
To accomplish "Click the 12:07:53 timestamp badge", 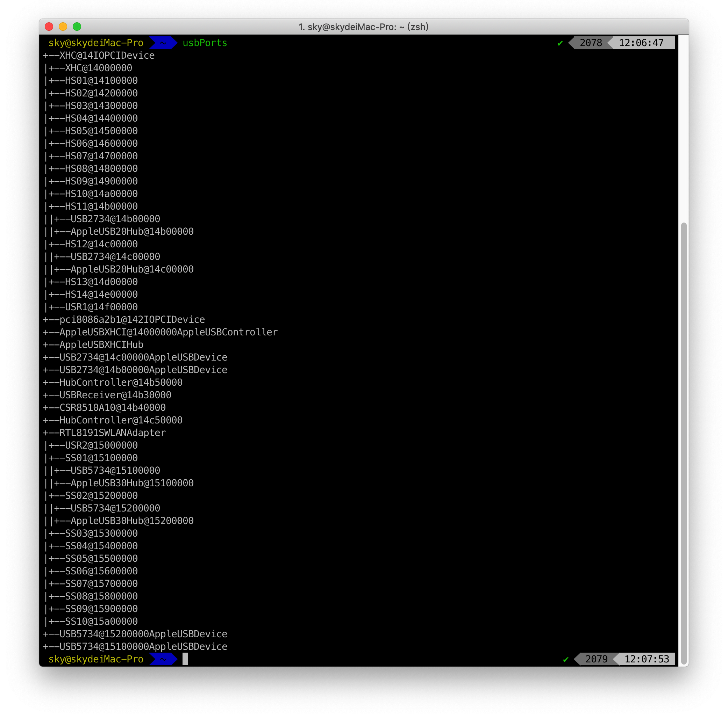I will click(x=647, y=659).
